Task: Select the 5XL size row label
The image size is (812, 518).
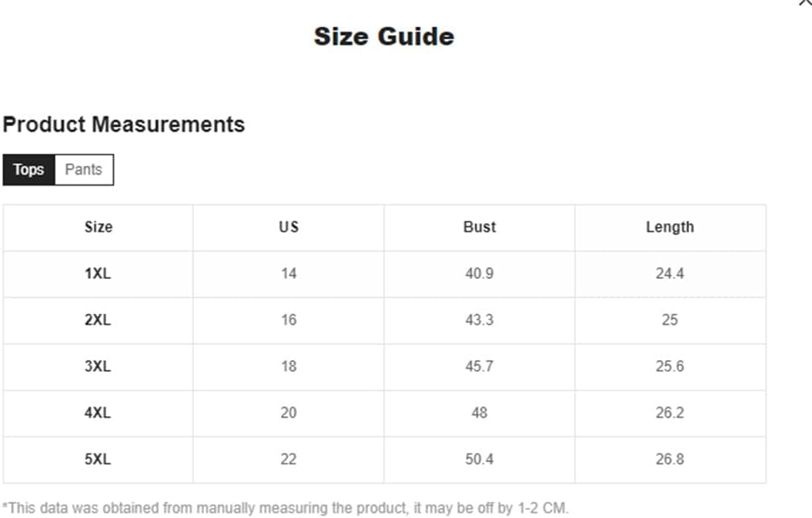Action: [x=99, y=460]
